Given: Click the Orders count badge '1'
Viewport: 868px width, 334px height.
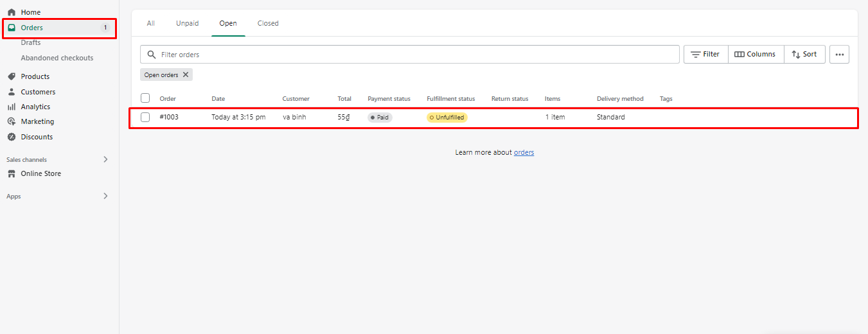Looking at the screenshot, I should tap(105, 28).
